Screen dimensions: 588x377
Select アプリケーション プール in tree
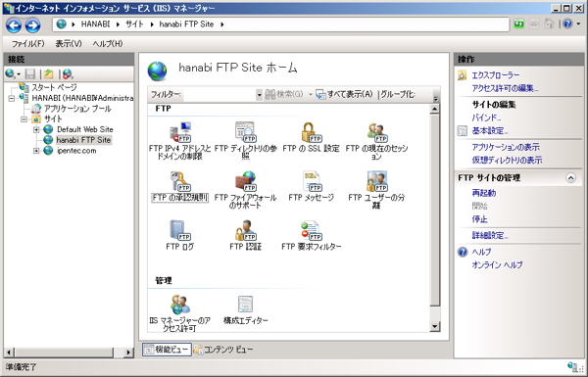[x=77, y=109]
